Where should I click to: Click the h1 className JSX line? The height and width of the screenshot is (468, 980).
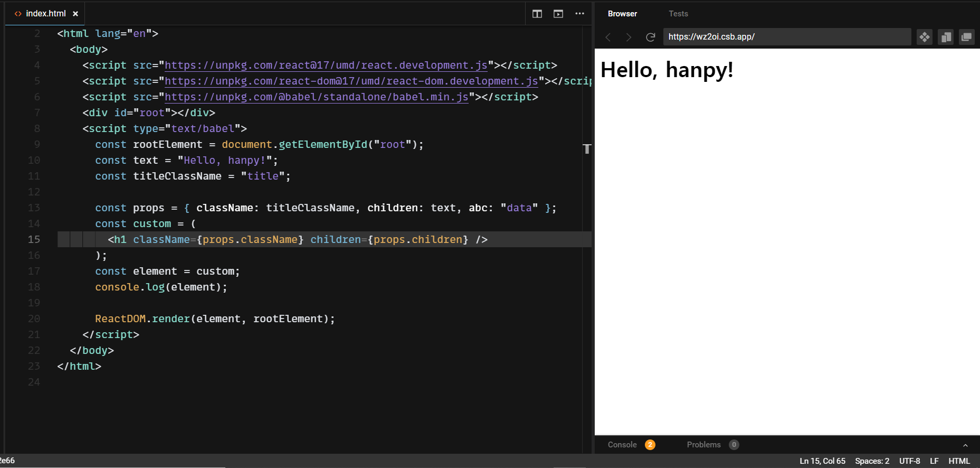coord(298,240)
